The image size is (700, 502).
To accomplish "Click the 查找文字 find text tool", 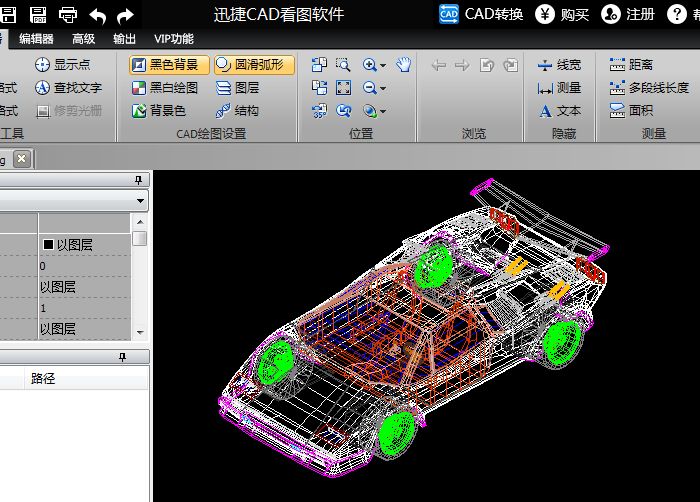I will coord(68,88).
